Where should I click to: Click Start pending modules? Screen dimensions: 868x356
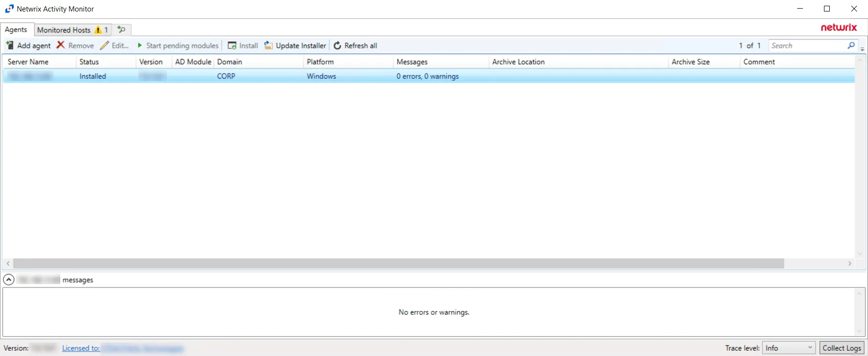pos(178,46)
